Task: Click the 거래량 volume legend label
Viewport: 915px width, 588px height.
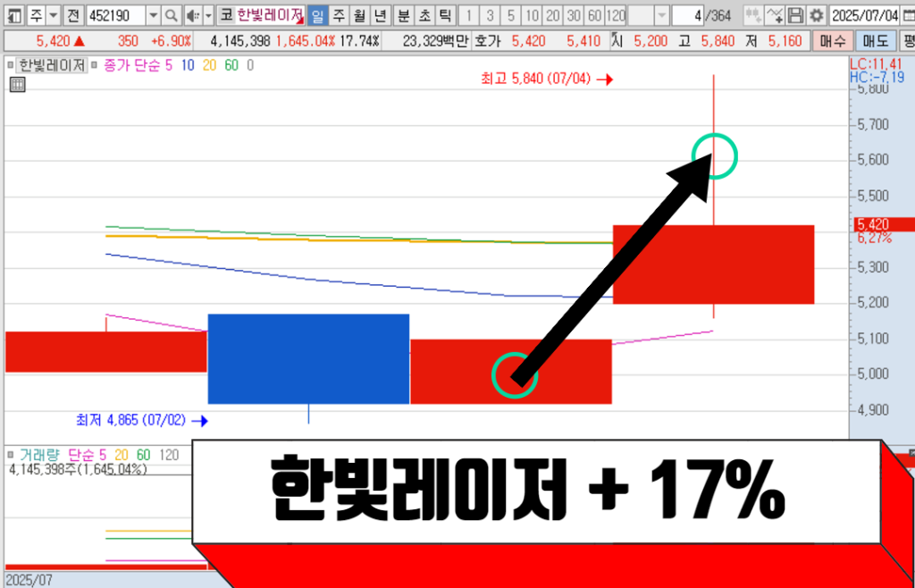Action: [x=38, y=455]
